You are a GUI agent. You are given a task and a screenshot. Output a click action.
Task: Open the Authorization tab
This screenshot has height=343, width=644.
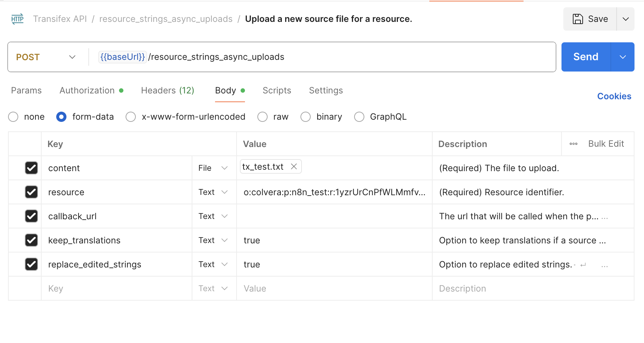(87, 90)
